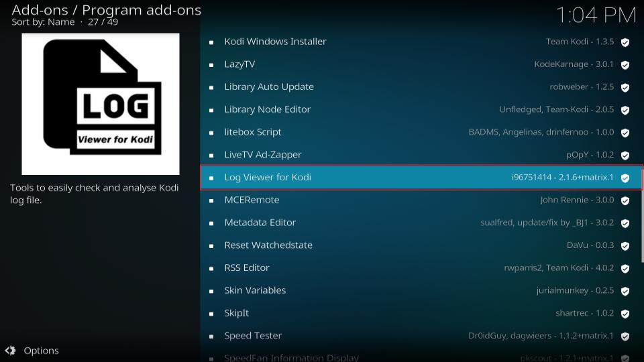Click the verified shield icon for Speed Tester
Image resolution: width=644 pixels, height=362 pixels.
(x=625, y=337)
